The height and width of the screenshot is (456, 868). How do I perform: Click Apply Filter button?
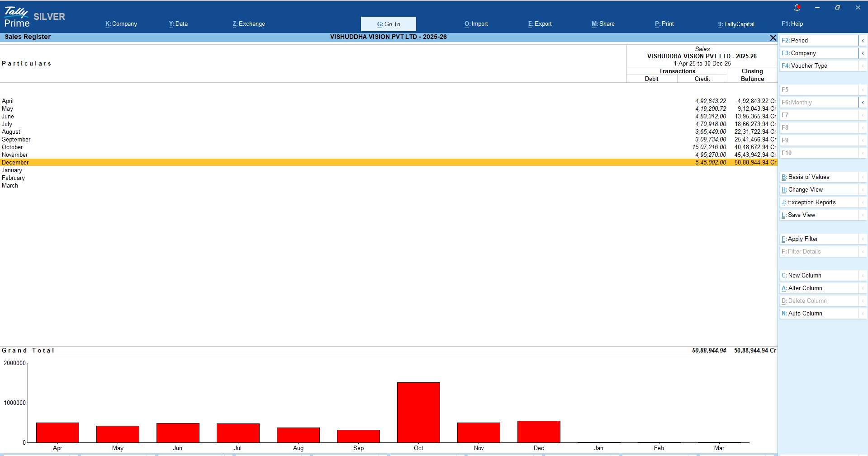coord(819,239)
